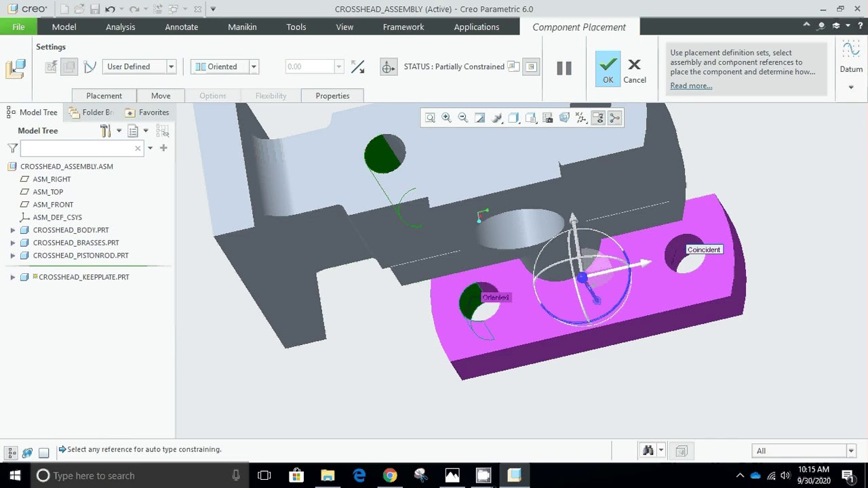Open the Properties panel tab

(x=332, y=96)
